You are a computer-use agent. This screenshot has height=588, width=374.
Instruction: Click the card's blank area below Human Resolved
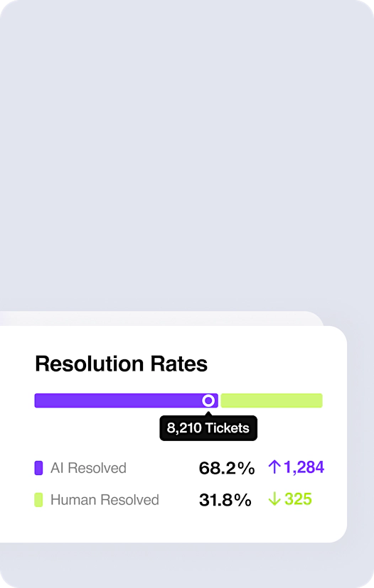173,525
